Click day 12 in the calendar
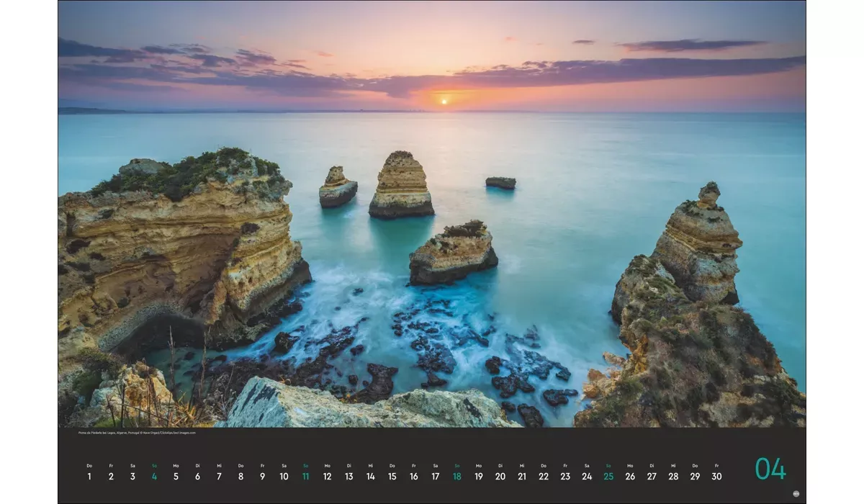This screenshot has width=864, height=504. pyautogui.click(x=327, y=476)
